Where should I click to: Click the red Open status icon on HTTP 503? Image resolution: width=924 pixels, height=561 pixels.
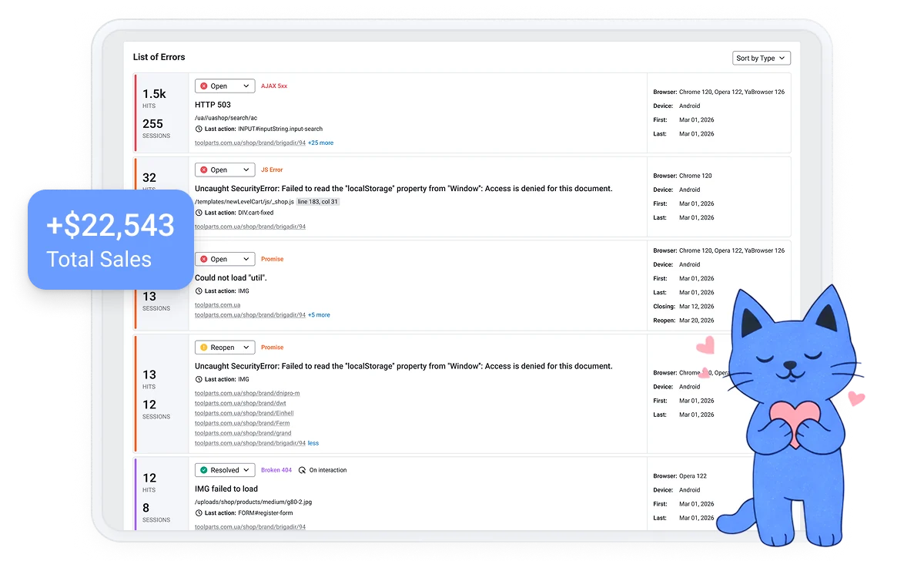203,86
